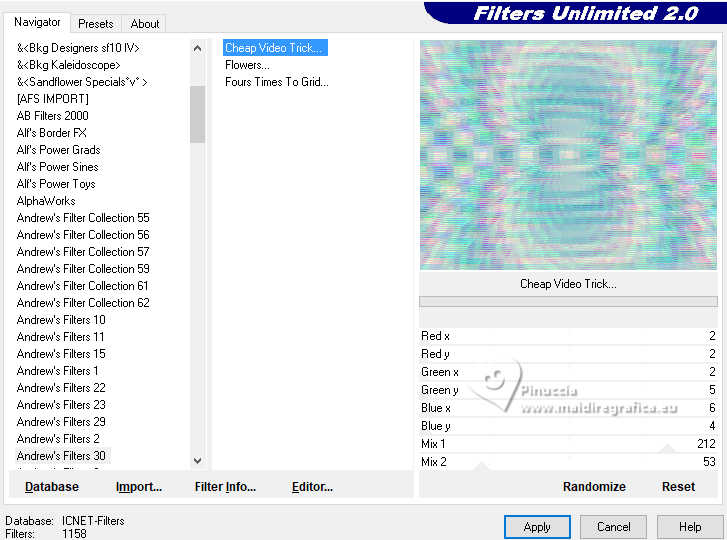Select AlphaWorks category
Image resolution: width=727 pixels, height=540 pixels.
46,201
